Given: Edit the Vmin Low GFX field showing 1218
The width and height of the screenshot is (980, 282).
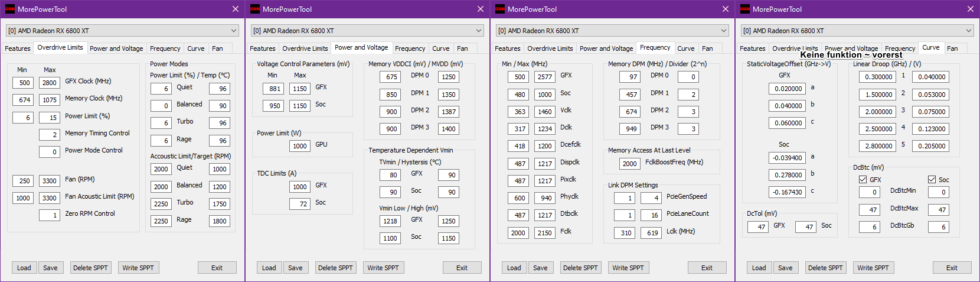Looking at the screenshot, I should [390, 221].
